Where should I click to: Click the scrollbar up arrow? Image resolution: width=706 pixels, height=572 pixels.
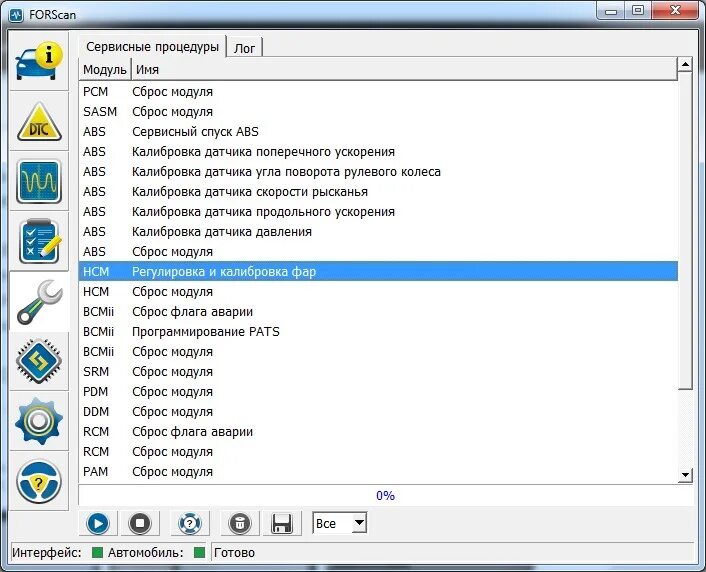coord(685,64)
